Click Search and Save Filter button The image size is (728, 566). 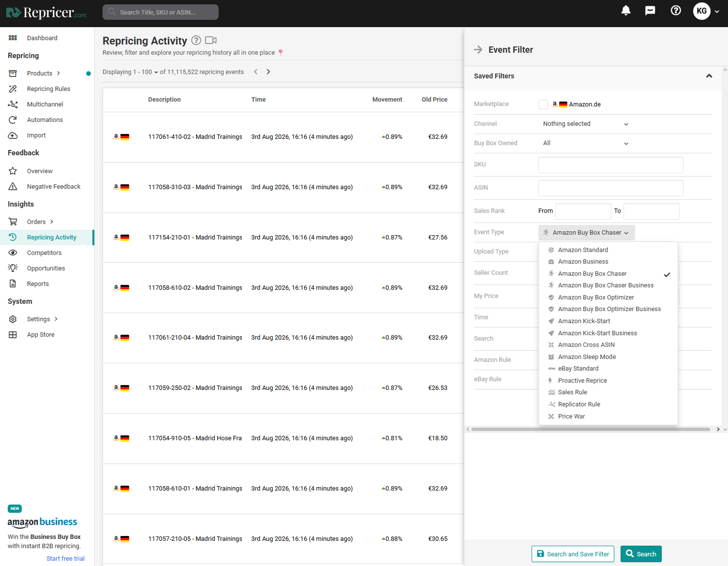coord(573,554)
